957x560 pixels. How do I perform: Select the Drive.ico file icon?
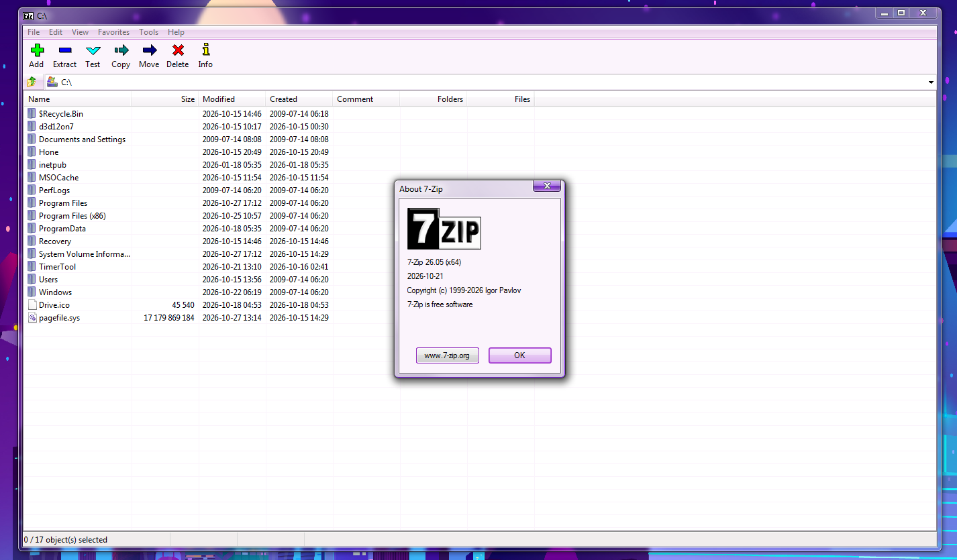pyautogui.click(x=32, y=304)
